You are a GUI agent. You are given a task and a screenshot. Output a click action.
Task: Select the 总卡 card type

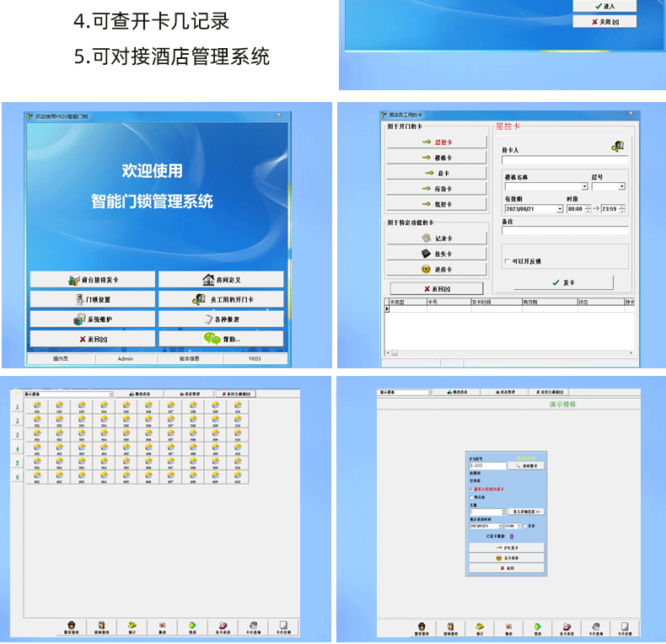pos(436,173)
